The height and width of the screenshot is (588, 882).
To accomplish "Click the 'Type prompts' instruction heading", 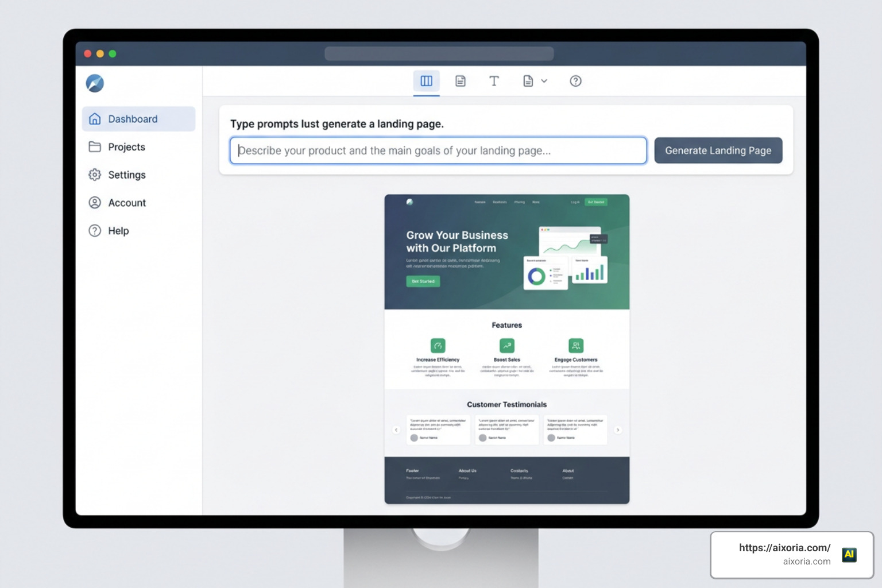I will tap(337, 124).
